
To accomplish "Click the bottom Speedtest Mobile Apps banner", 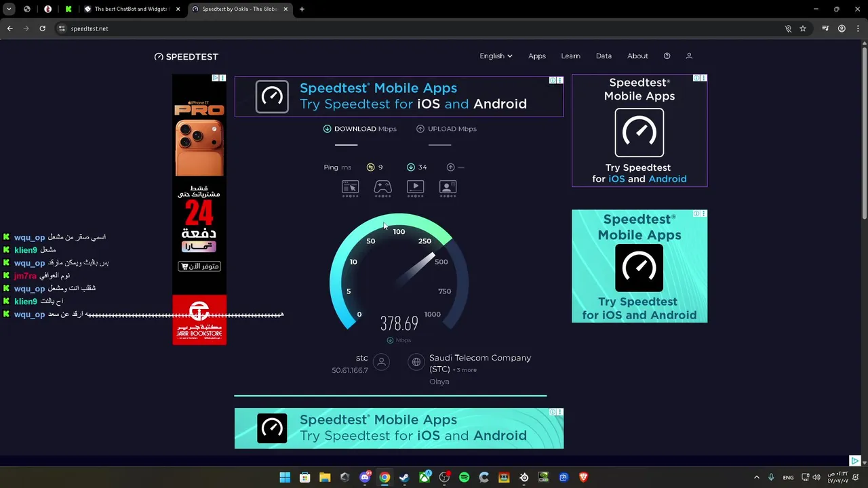I will pyautogui.click(x=399, y=428).
